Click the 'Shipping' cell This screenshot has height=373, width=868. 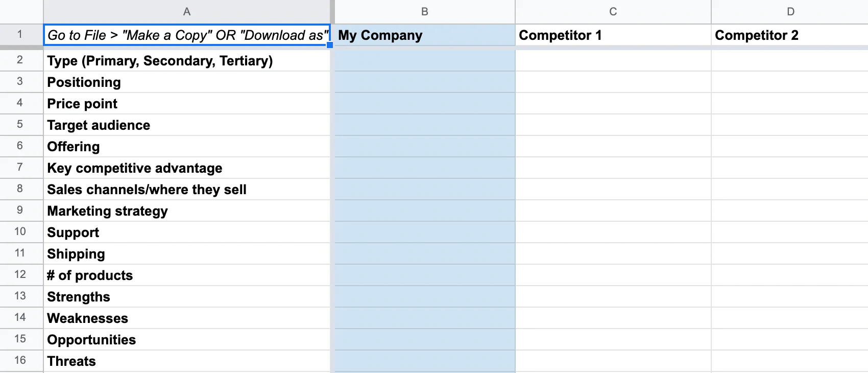(x=187, y=254)
